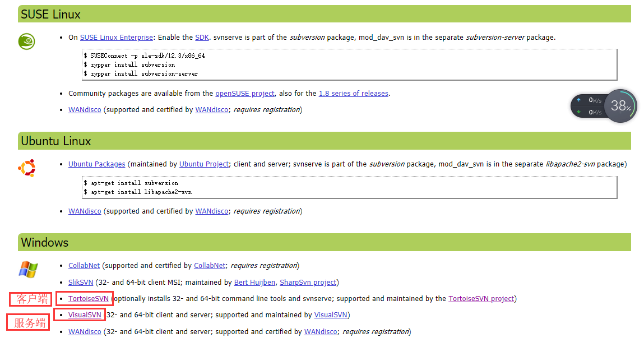Click the Ubuntu circle logo icon
Image resolution: width=644 pixels, height=347 pixels.
27,168
